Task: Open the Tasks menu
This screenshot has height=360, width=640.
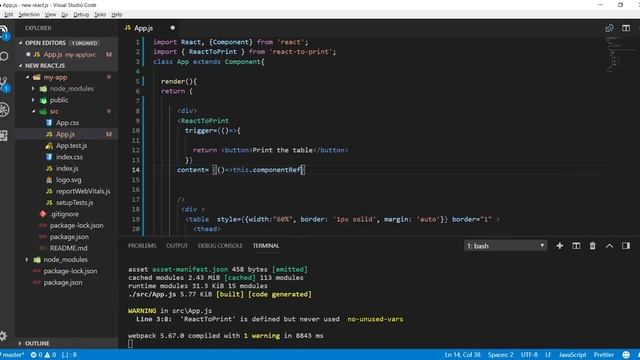Action: [x=100, y=14]
